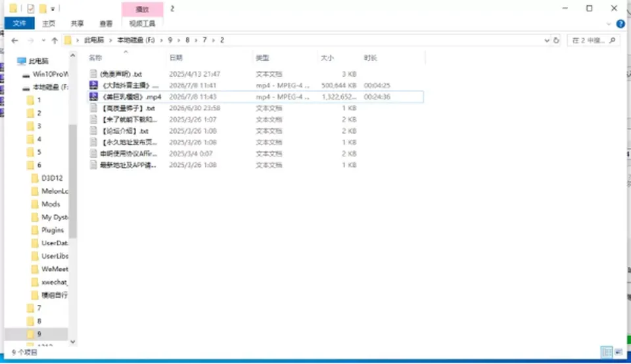Click the Properties icon in quick access toolbar

coord(31,9)
